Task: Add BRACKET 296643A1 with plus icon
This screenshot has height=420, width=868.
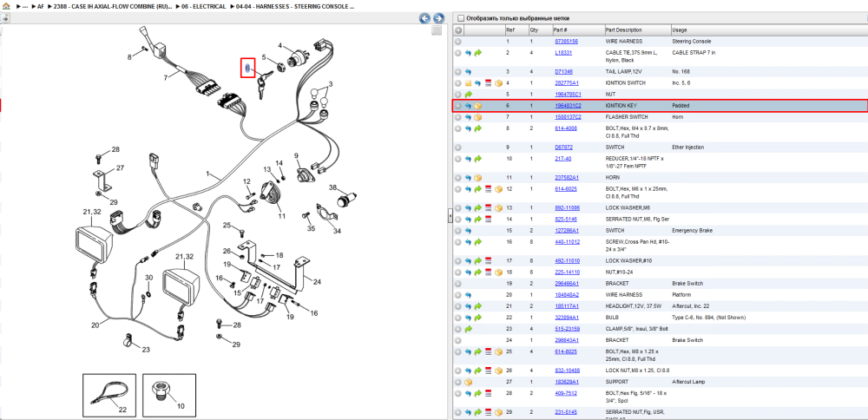Action: [x=457, y=340]
